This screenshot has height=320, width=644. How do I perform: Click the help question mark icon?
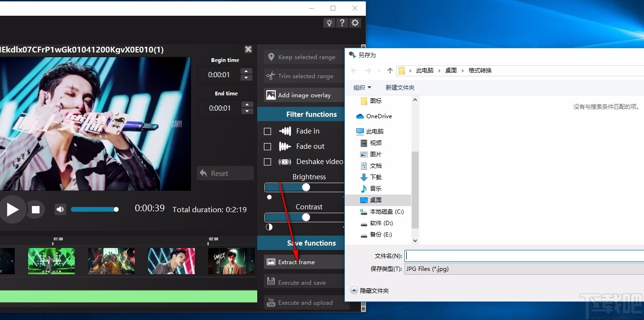342,22
